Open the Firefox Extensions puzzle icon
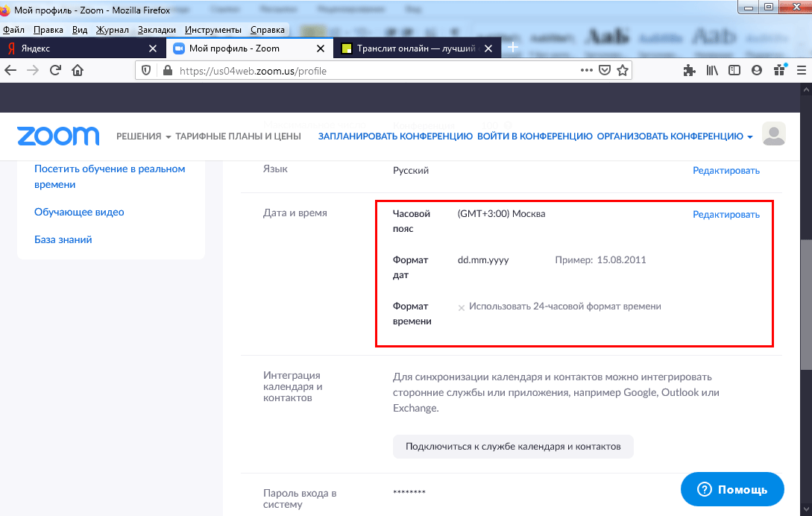 tap(689, 69)
